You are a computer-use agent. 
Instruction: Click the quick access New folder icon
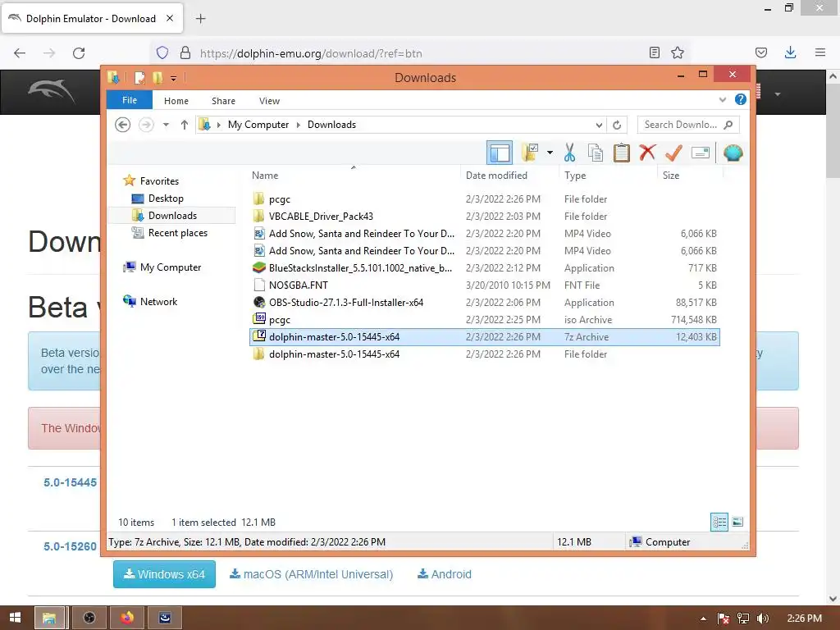coord(157,78)
